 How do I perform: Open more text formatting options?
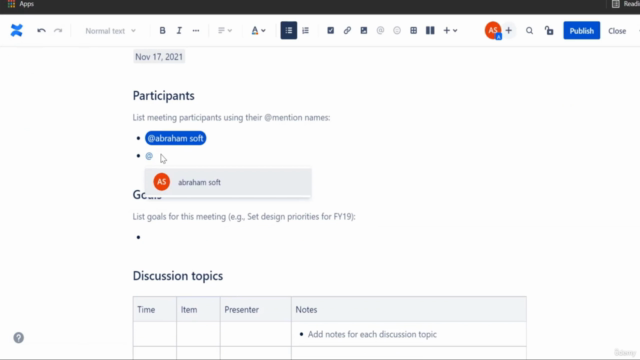tap(196, 31)
